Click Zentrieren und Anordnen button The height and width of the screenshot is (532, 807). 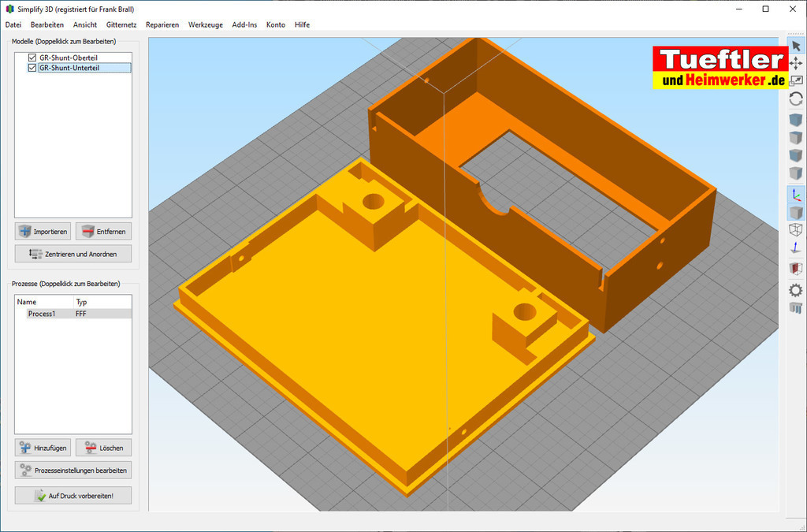(73, 254)
